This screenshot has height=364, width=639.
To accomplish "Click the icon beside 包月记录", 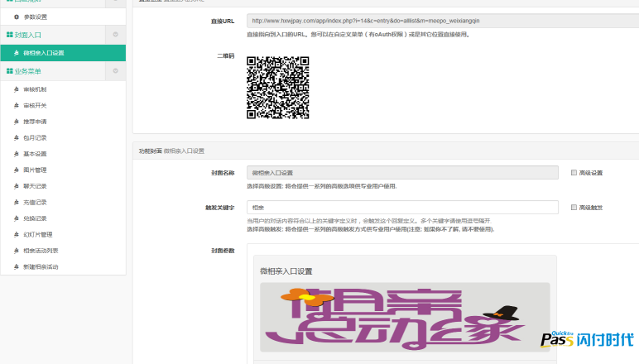I will point(17,137).
